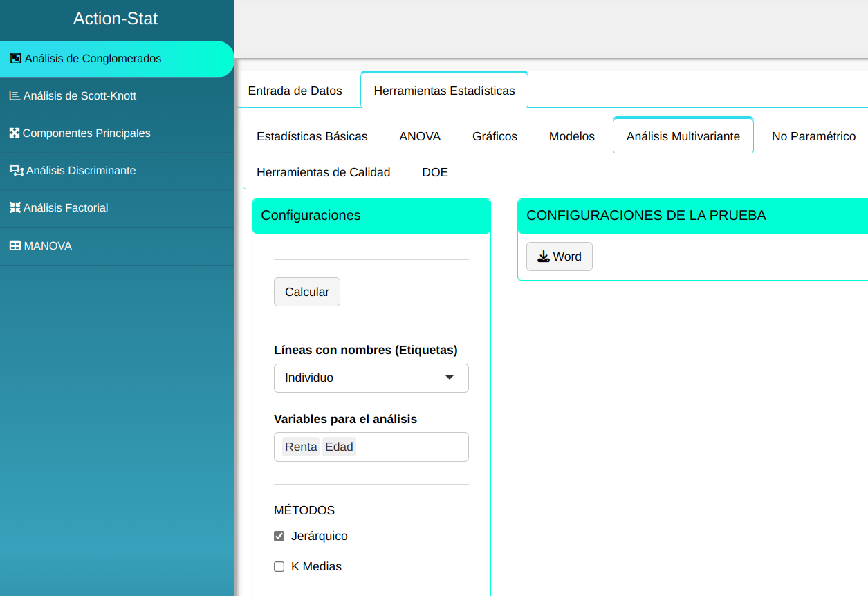Open the Individuo labels dropdown

click(371, 378)
